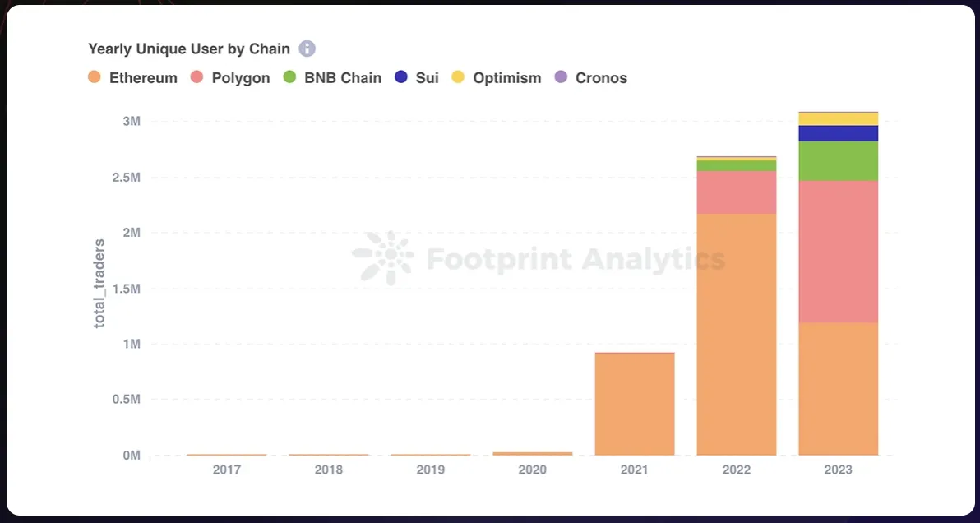Click the 2022 Polygon bar segment
The image size is (980, 523).
coord(737,192)
